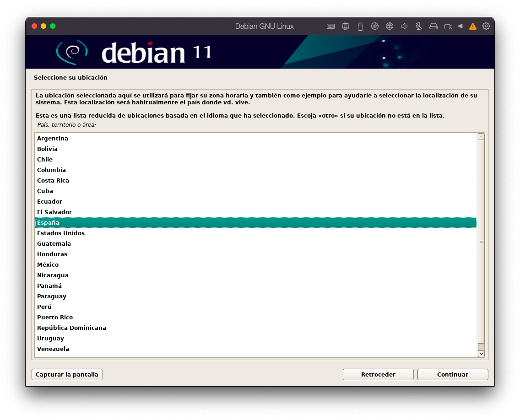Image resolution: width=520 pixels, height=420 pixels.
Task: Click the network globe icon
Action: (x=390, y=27)
